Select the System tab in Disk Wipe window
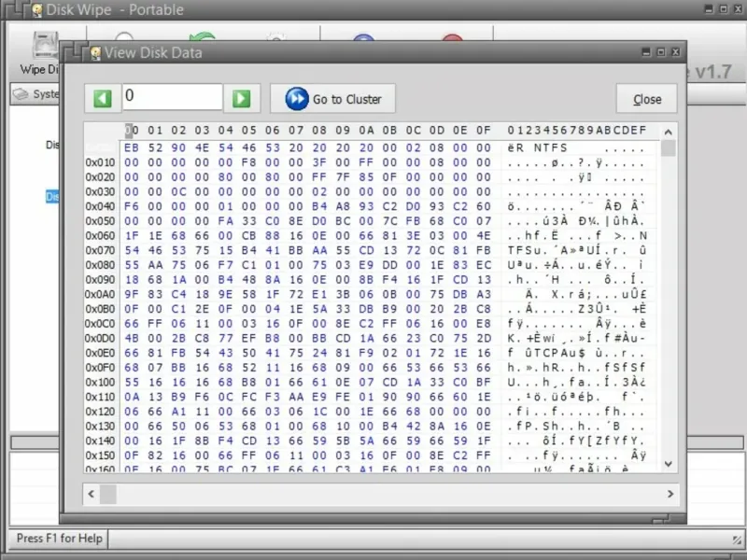Viewport: 747px width, 560px height. [35, 94]
